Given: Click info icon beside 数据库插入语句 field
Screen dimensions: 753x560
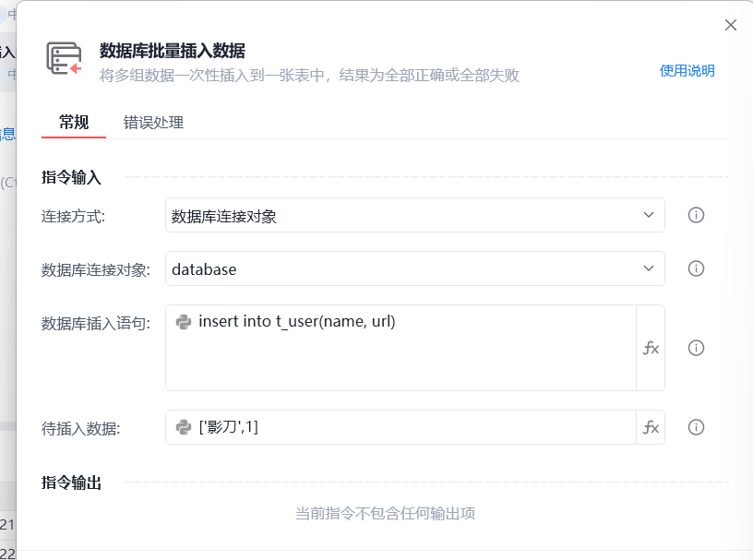Looking at the screenshot, I should pos(697,348).
